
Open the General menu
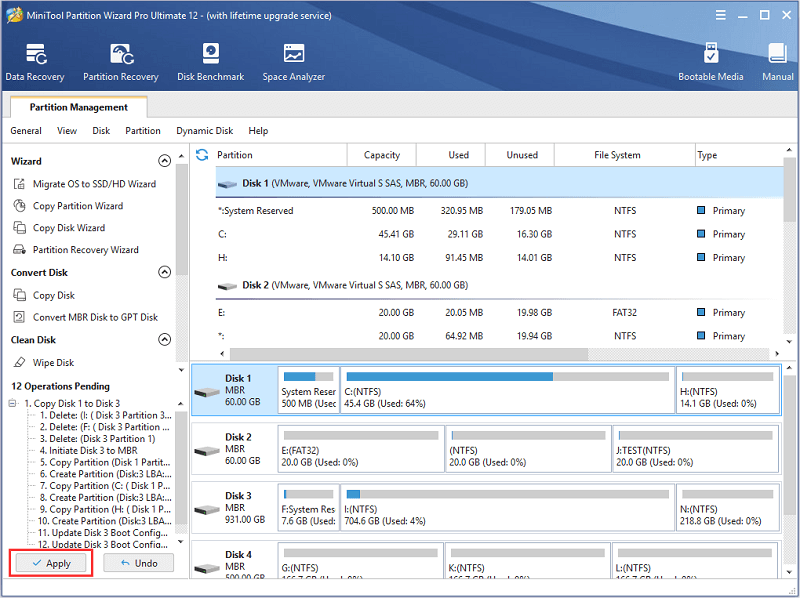pyautogui.click(x=26, y=131)
